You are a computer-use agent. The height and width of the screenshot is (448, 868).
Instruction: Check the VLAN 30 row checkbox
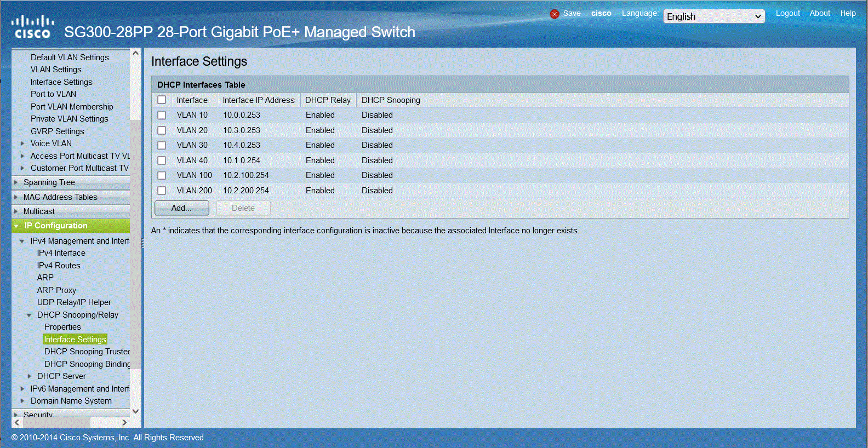pos(162,145)
